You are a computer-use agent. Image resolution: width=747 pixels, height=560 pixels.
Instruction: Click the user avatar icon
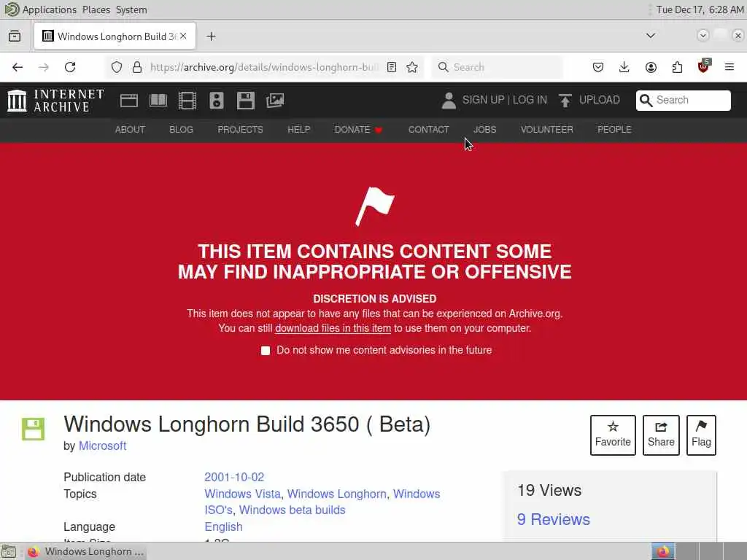pos(449,101)
